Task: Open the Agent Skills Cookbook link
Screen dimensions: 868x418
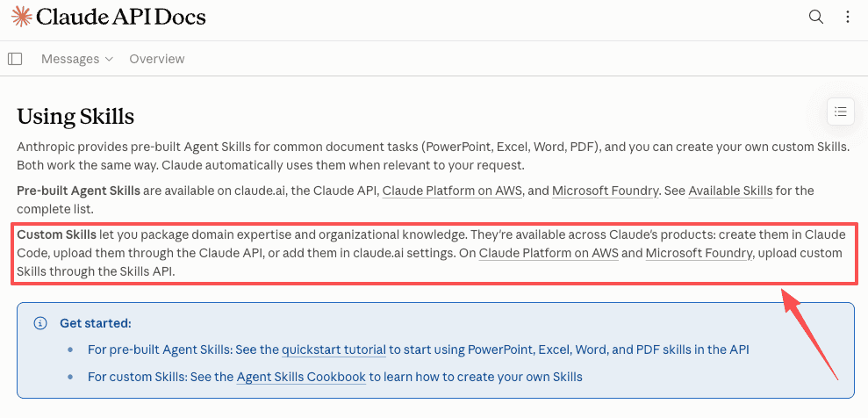Action: (x=301, y=378)
